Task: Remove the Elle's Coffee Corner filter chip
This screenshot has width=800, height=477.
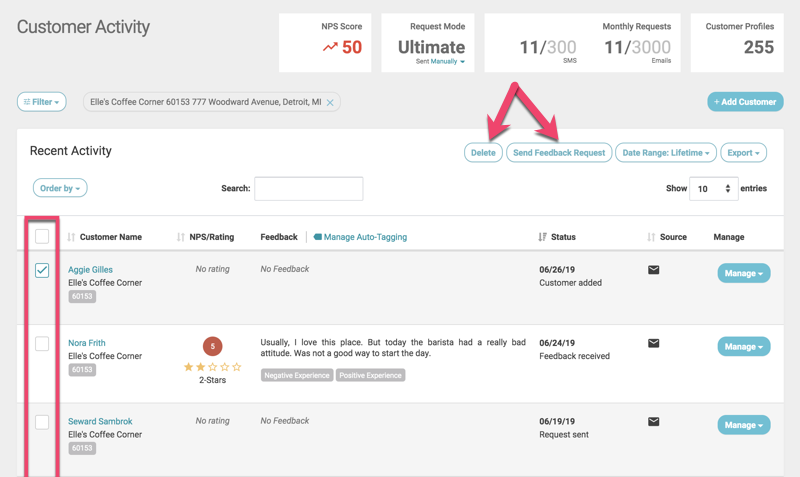Action: point(330,102)
